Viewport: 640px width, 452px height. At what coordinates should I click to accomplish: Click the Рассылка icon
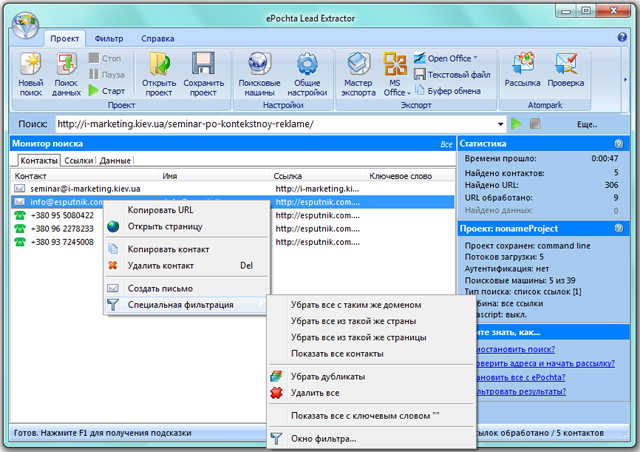coord(522,64)
